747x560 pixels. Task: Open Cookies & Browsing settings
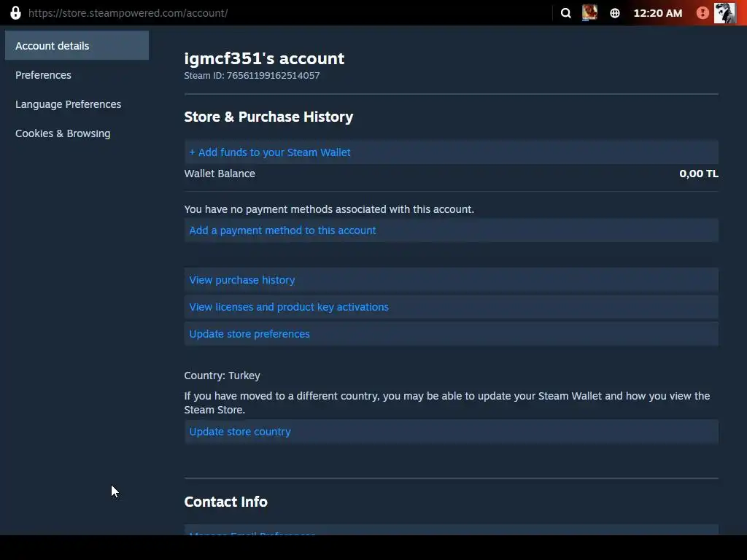pyautogui.click(x=63, y=134)
